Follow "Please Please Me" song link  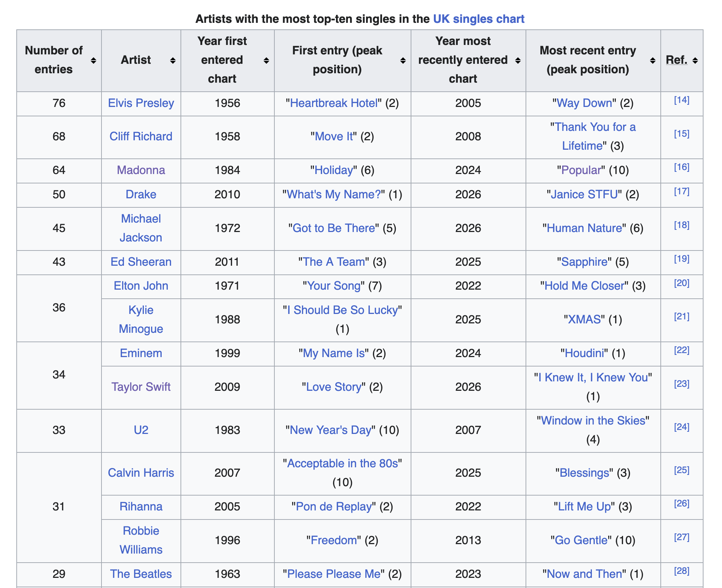point(334,574)
